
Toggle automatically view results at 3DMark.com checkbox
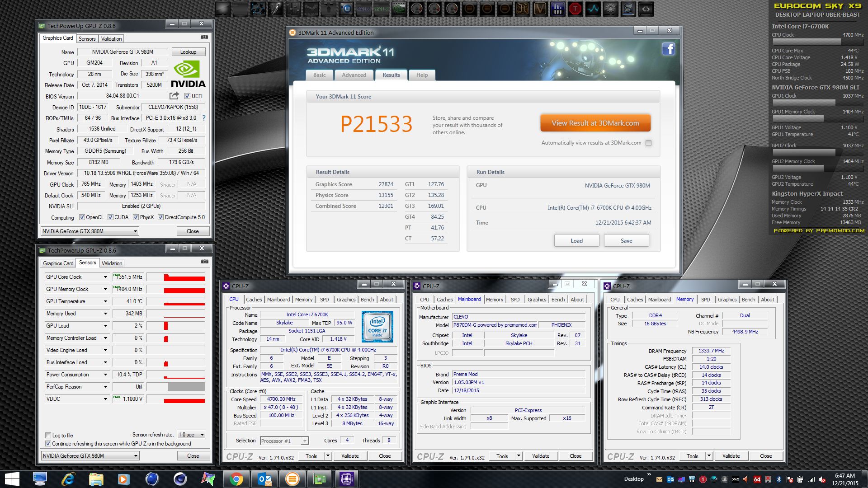point(649,143)
